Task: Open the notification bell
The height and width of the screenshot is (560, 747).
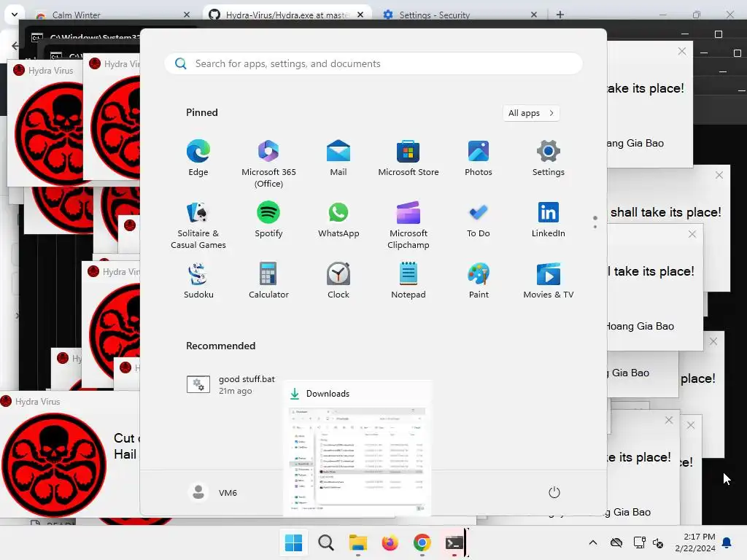Action: click(x=727, y=542)
